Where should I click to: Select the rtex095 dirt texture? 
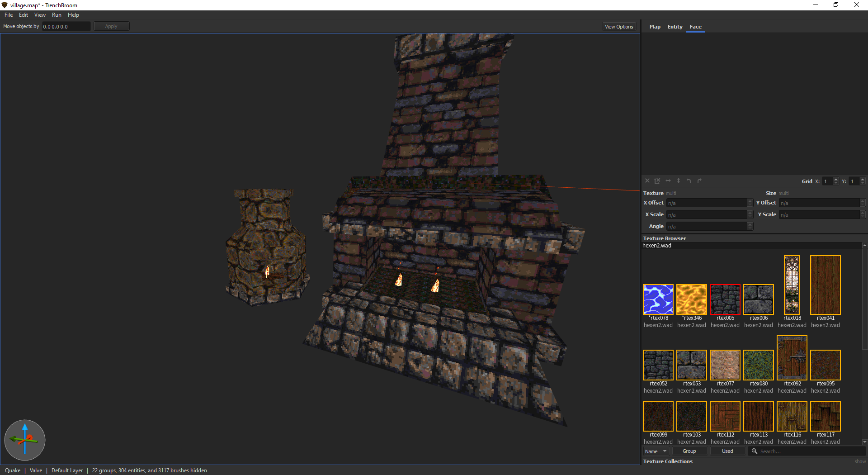point(826,365)
